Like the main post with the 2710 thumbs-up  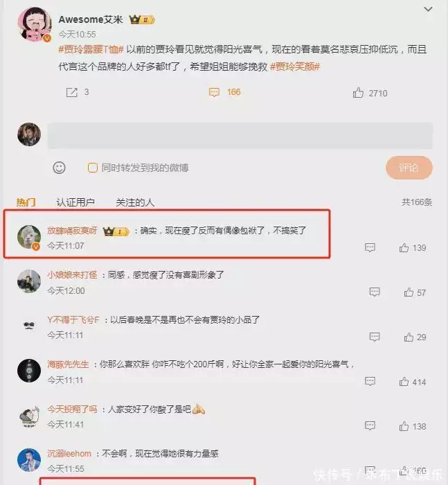click(358, 92)
